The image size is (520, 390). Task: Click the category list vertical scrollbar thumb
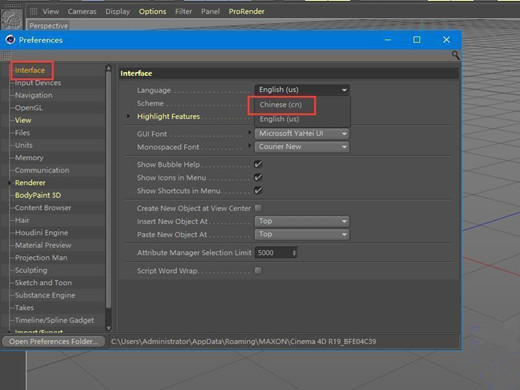pos(108,190)
